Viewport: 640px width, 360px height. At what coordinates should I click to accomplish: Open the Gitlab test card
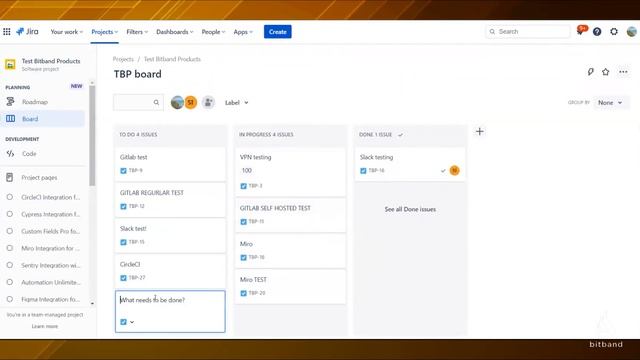pos(170,164)
